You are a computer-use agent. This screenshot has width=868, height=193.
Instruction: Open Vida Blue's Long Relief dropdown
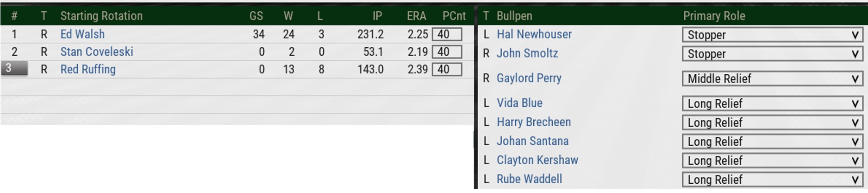pyautogui.click(x=772, y=103)
